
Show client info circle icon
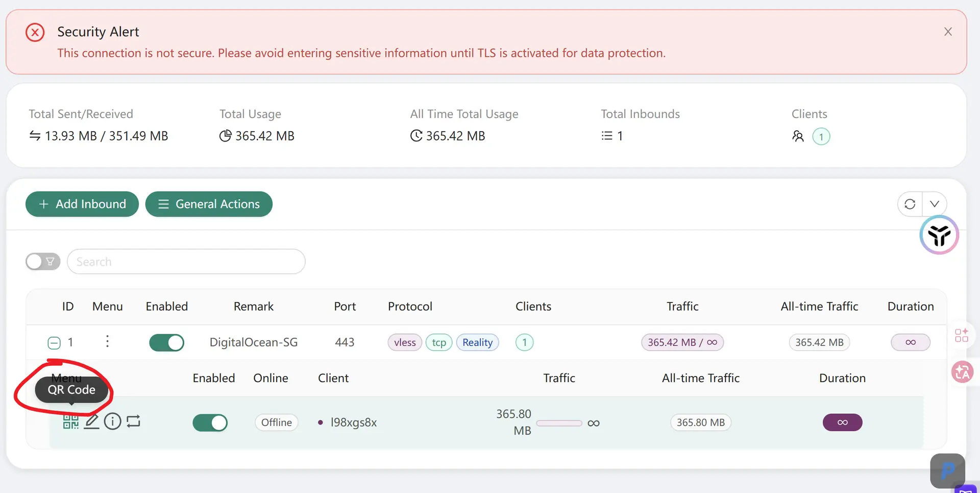(112, 421)
